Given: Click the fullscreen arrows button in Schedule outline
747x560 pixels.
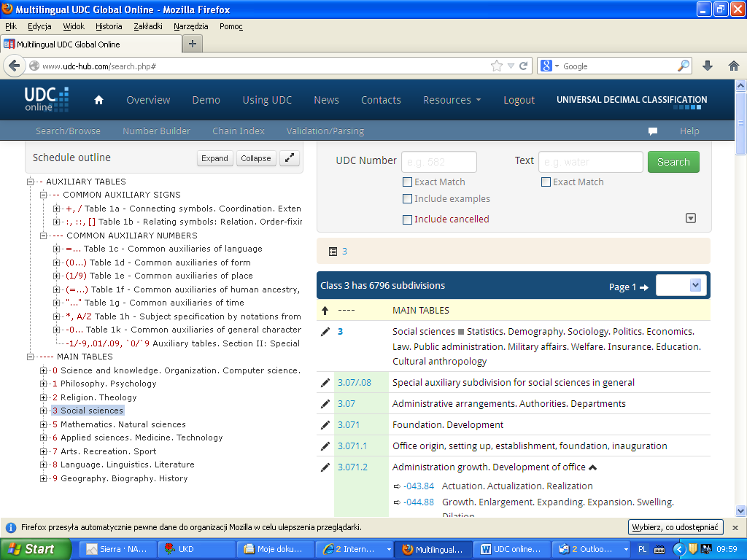Looking at the screenshot, I should [x=289, y=158].
